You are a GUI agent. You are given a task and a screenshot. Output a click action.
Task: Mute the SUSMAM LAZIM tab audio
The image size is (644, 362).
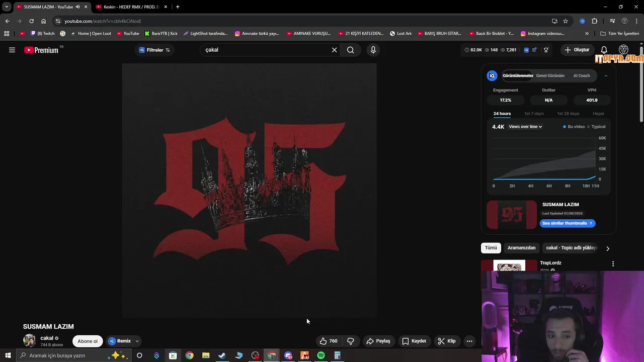(78, 7)
